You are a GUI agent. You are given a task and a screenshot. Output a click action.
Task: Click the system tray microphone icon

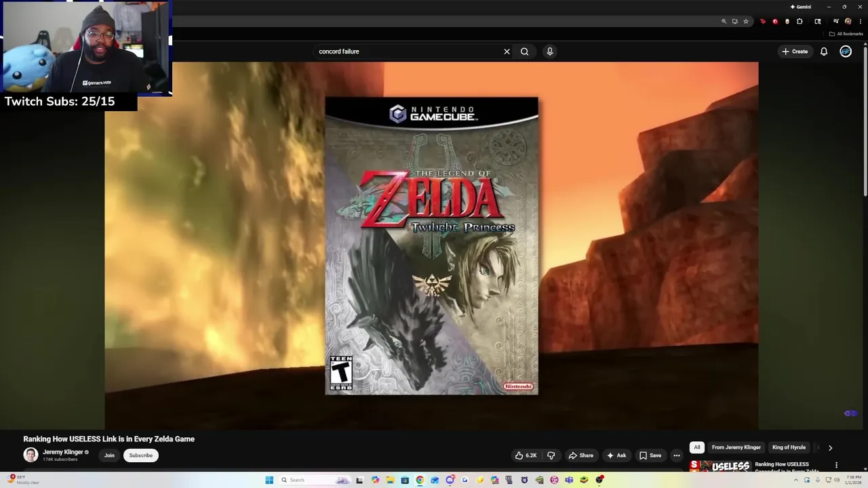pyautogui.click(x=818, y=480)
